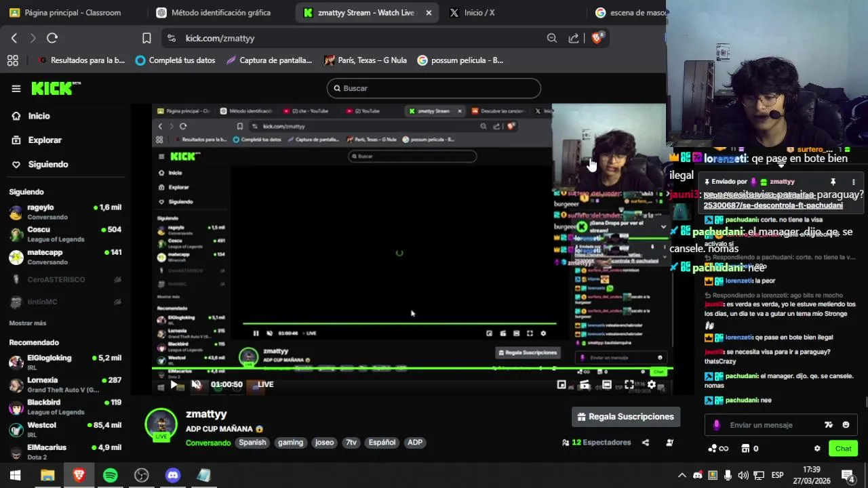Click the channel points icon below chat
The width and height of the screenshot is (868, 488).
[x=718, y=449]
